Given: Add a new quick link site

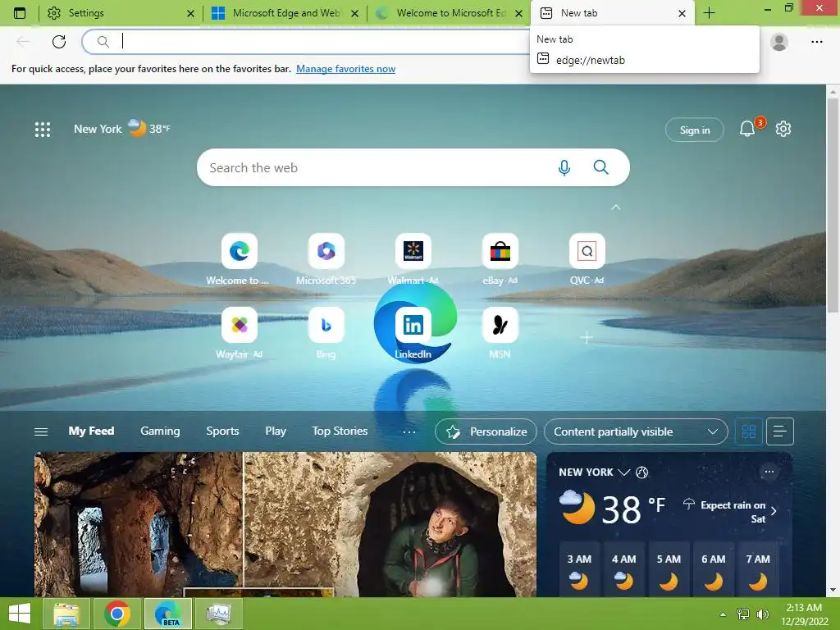Looking at the screenshot, I should point(587,337).
